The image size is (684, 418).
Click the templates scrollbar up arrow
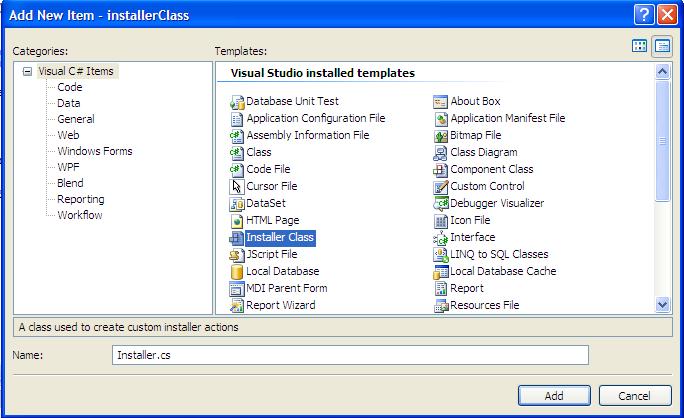(x=662, y=71)
